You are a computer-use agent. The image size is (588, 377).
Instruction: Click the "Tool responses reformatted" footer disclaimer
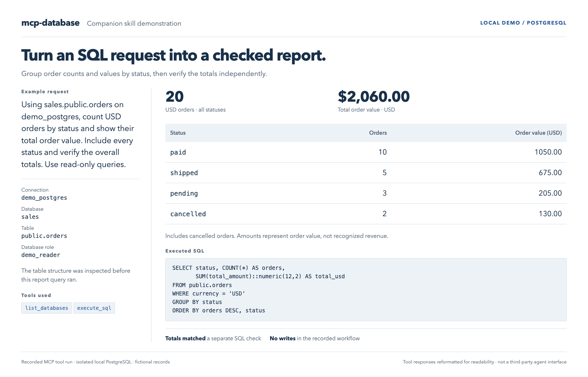click(x=485, y=362)
